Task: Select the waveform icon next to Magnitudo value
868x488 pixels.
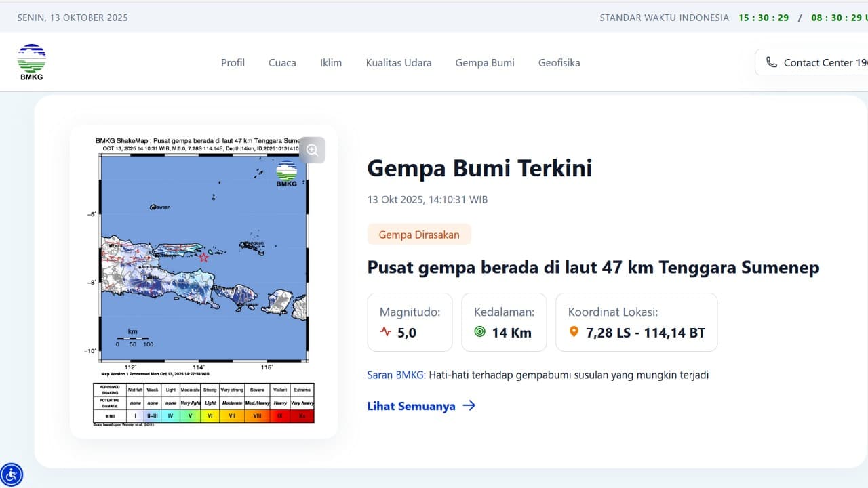Action: click(x=384, y=333)
